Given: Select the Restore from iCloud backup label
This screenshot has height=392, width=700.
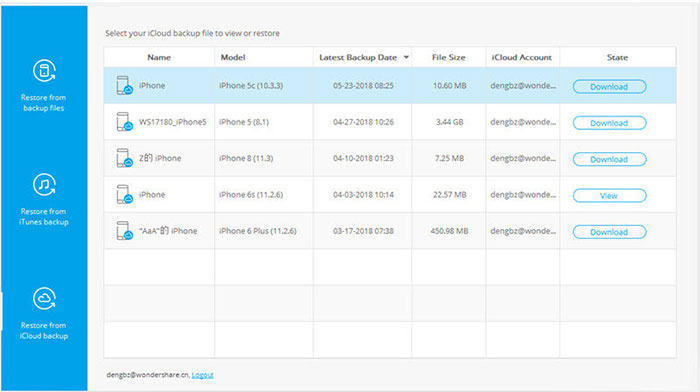Looking at the screenshot, I should [x=44, y=330].
